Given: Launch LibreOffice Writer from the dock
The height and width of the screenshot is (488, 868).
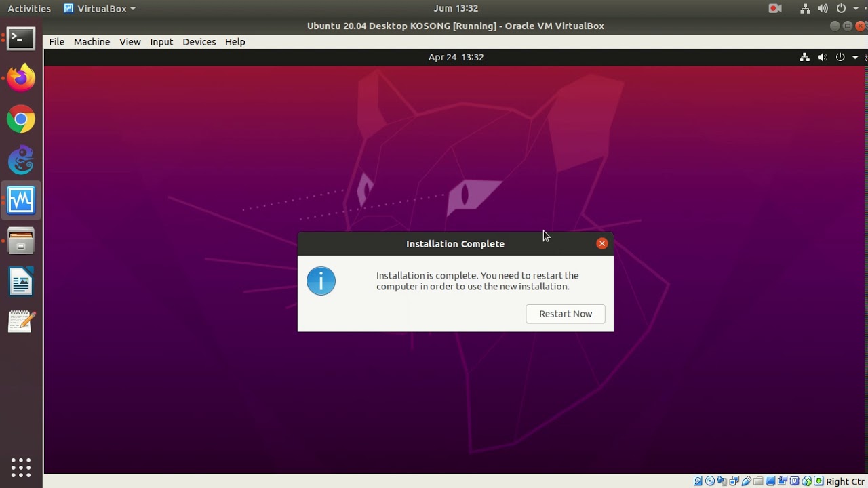Looking at the screenshot, I should pos(21,282).
